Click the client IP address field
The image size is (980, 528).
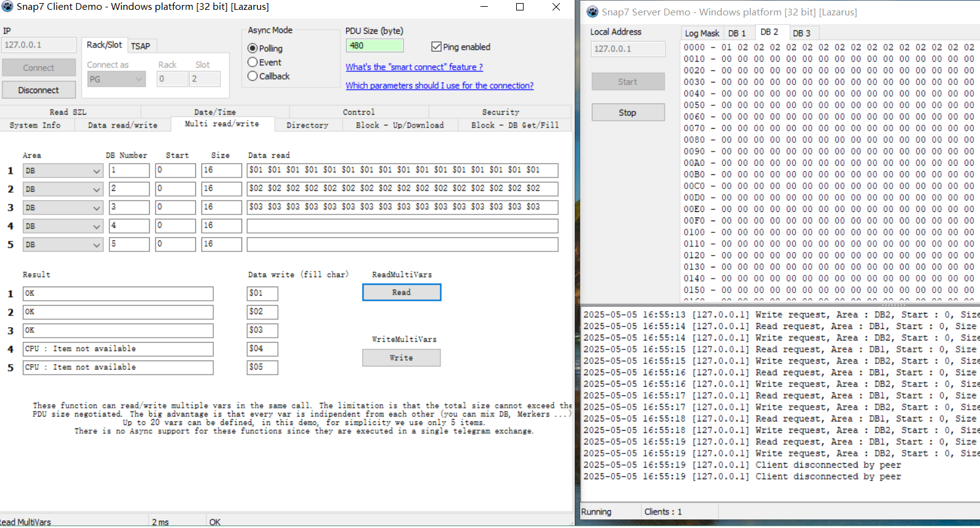tap(39, 45)
